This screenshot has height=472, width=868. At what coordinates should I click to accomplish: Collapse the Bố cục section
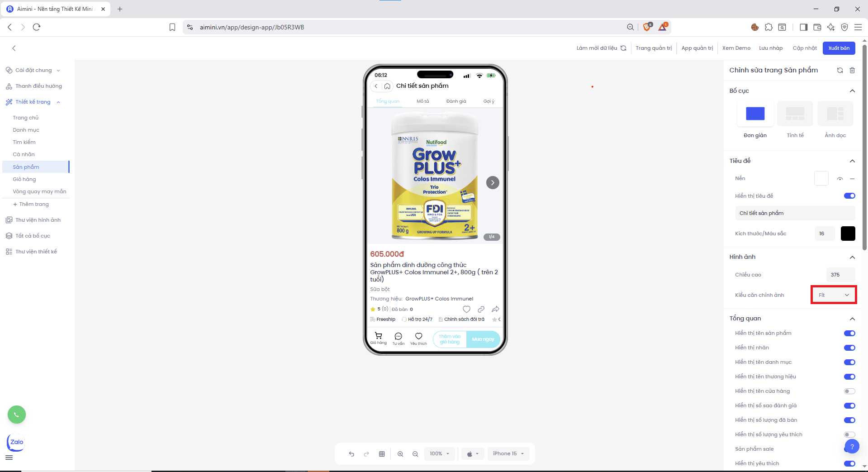[852, 91]
